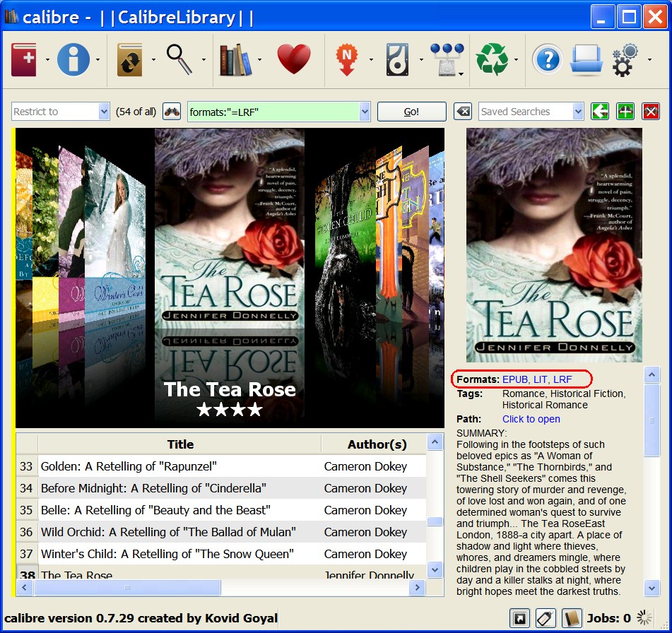672x633 pixels.
Task: Toggle tag browser icon in status bar
Action: [546, 618]
